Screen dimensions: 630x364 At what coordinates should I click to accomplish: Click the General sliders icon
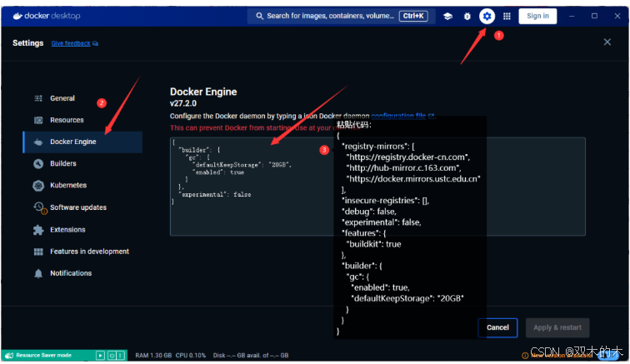coord(38,98)
